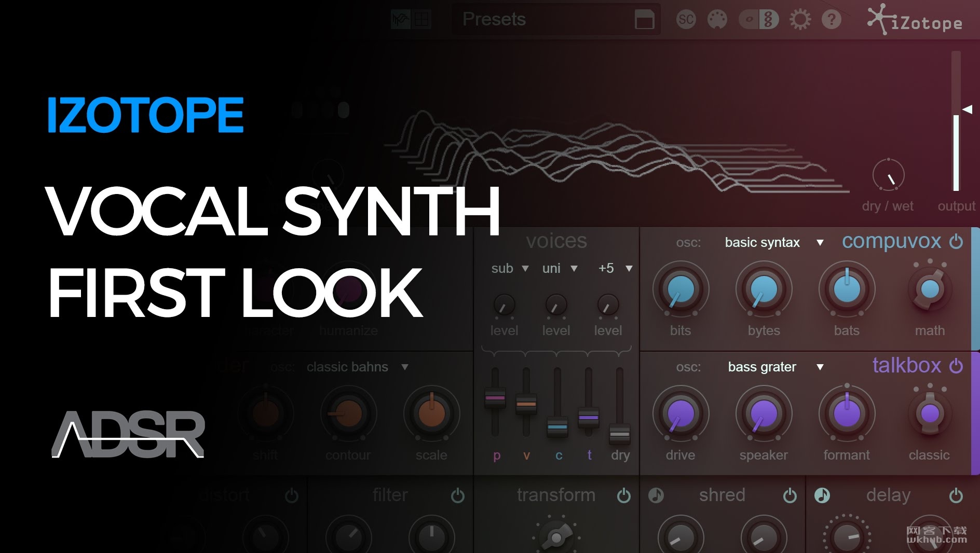The height and width of the screenshot is (553, 980).
Task: Click the c compuvox mix fader
Action: point(557,427)
